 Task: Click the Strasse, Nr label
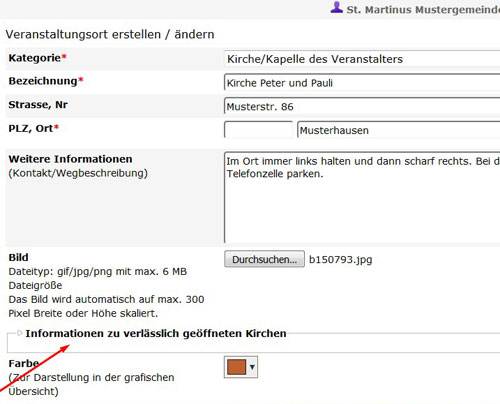pos(38,105)
